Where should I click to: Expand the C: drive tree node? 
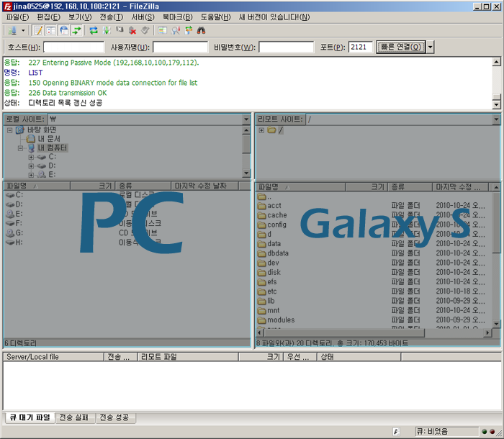31,157
